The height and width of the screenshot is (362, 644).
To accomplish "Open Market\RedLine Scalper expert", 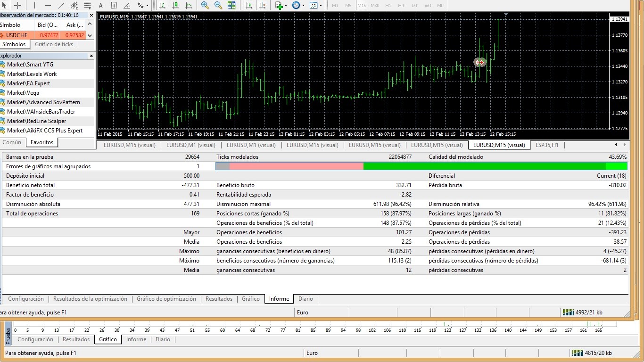I will tap(36, 121).
